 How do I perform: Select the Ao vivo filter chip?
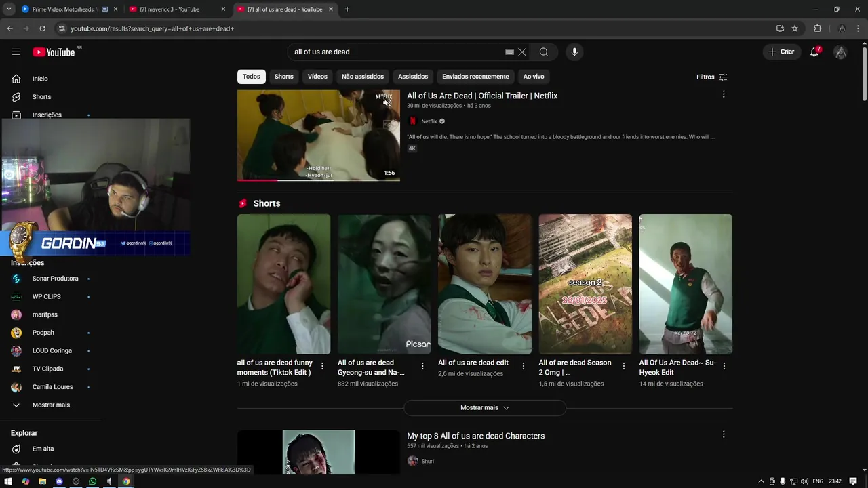(x=534, y=77)
